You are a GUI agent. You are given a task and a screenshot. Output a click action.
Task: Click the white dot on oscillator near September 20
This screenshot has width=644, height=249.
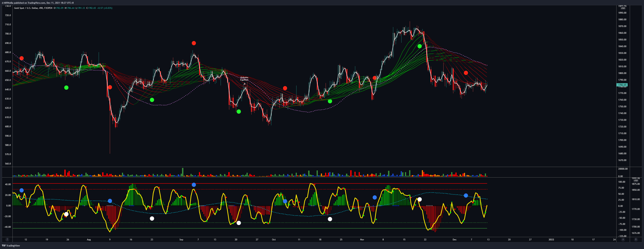pos(239,223)
